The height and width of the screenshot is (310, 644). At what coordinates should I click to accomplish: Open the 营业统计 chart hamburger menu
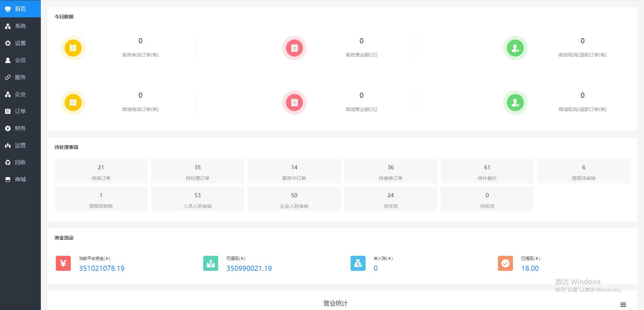pos(623,305)
